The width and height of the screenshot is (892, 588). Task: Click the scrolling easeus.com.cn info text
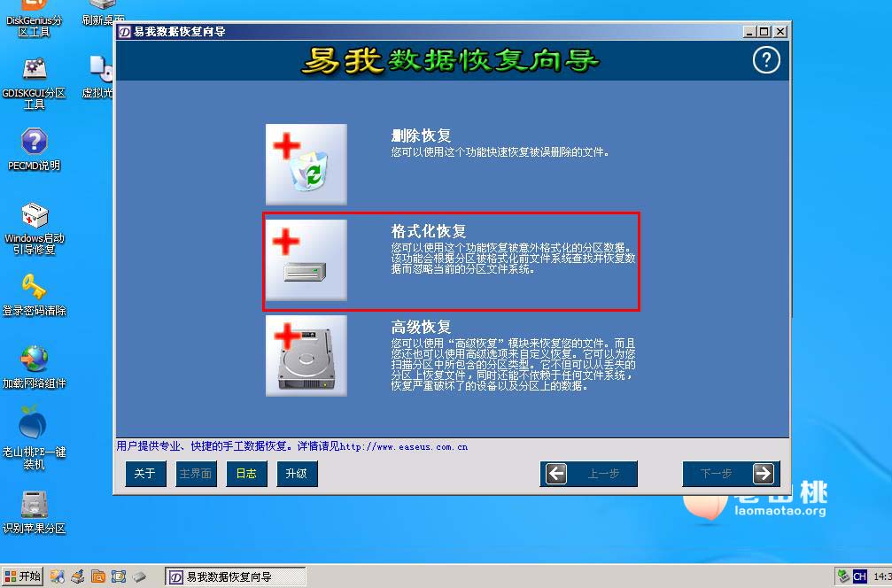coord(291,446)
